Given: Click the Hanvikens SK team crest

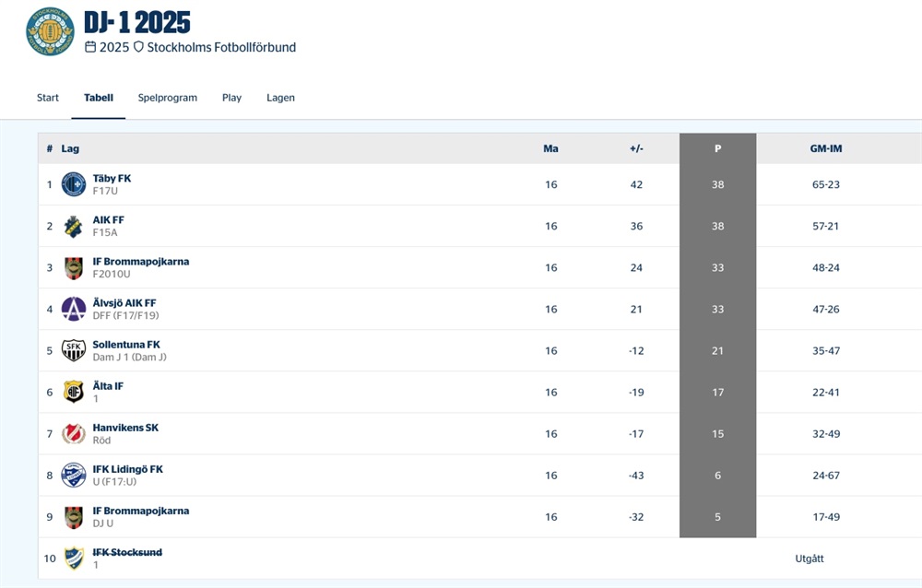Looking at the screenshot, I should pyautogui.click(x=74, y=433).
